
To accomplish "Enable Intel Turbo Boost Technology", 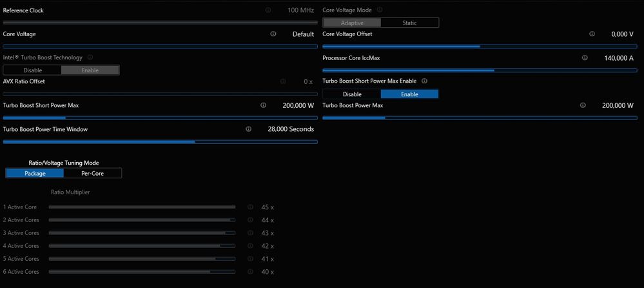I will [90, 70].
